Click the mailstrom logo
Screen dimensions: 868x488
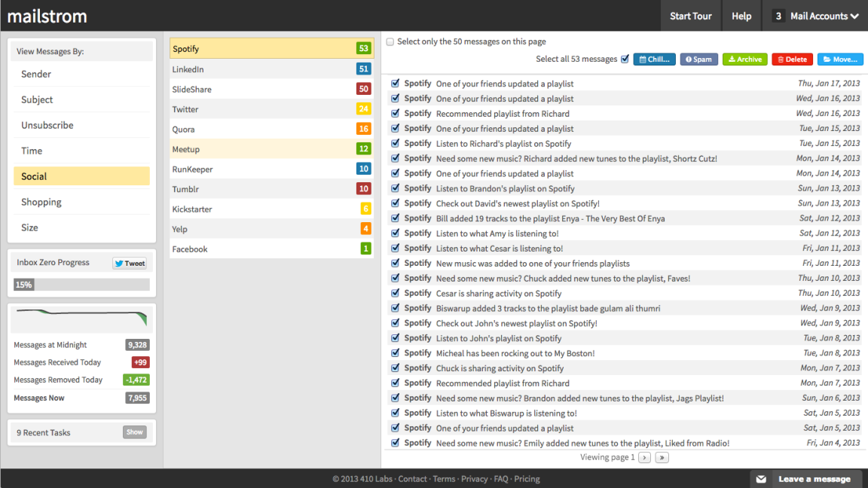point(47,15)
